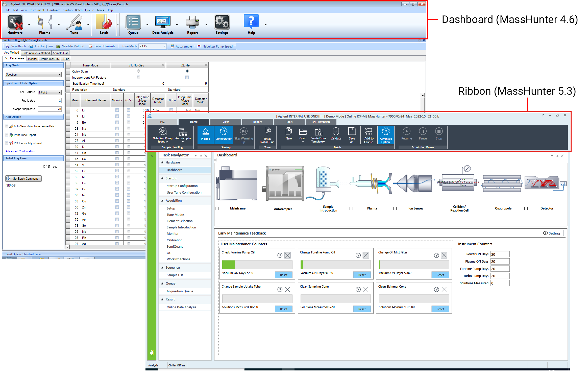
Task: Open the Acq Mode Spectrum dropdown
Action: click(33, 75)
